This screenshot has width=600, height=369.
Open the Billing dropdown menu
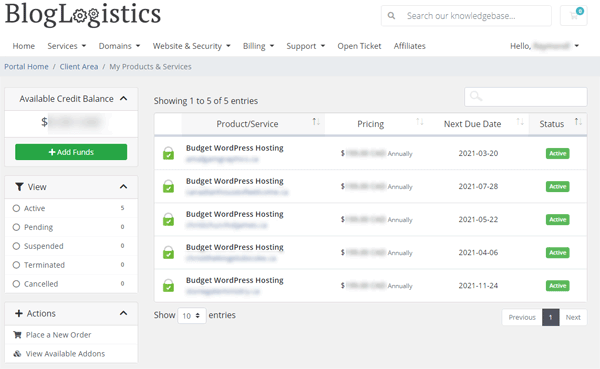point(258,46)
